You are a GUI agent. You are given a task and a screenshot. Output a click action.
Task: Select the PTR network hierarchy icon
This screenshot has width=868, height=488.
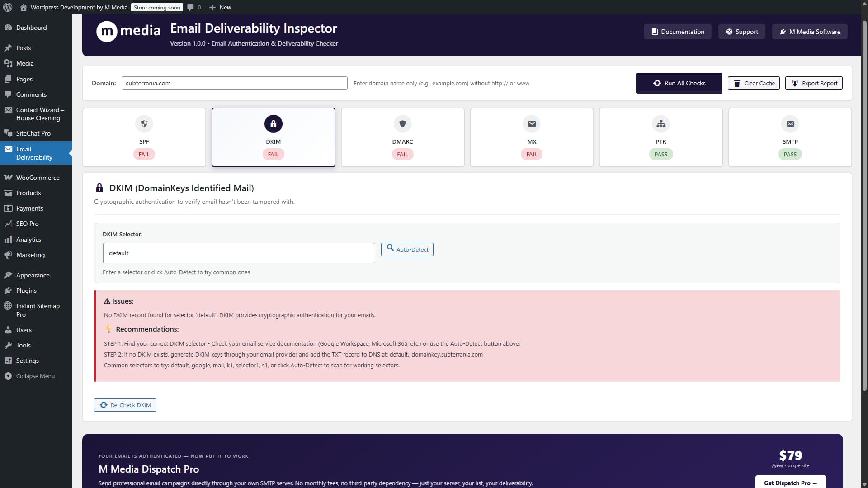click(x=661, y=124)
